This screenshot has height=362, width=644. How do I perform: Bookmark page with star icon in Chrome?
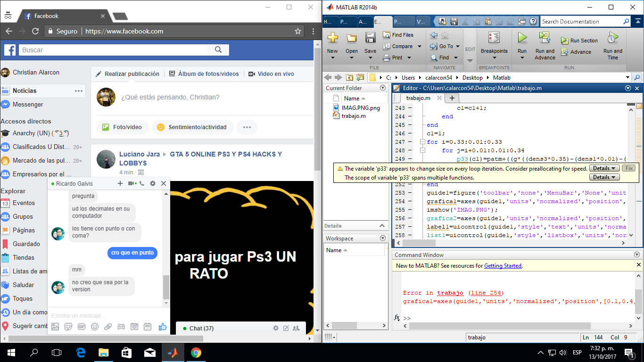point(298,31)
